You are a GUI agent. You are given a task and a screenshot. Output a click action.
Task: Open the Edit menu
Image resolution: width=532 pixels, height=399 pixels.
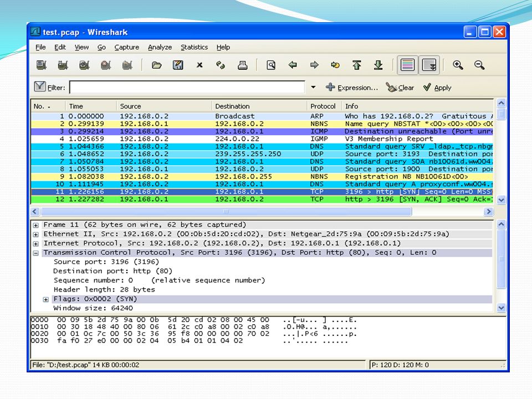click(x=60, y=47)
